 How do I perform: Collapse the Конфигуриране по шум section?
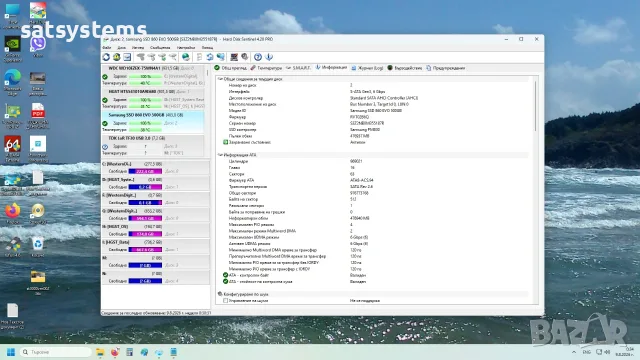(x=220, y=294)
